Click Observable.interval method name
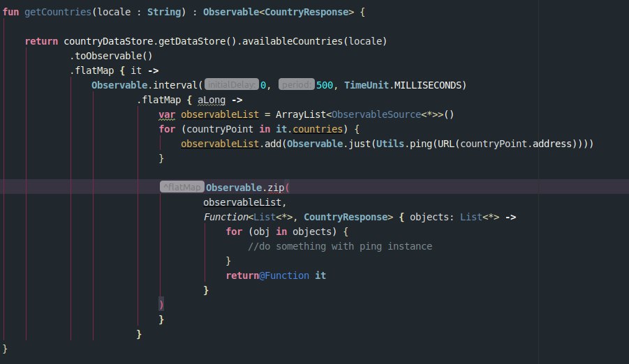This screenshot has height=364, width=629. click(175, 85)
